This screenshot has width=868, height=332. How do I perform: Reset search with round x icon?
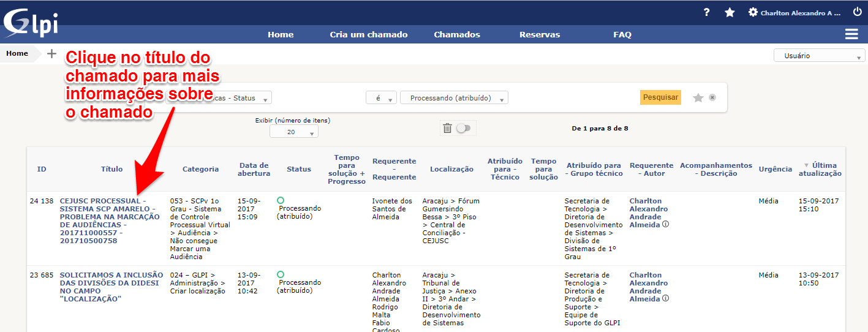coord(712,97)
